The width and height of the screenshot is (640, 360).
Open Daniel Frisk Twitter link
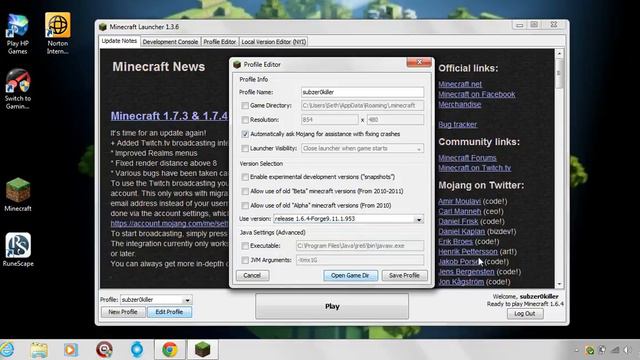[458, 222]
